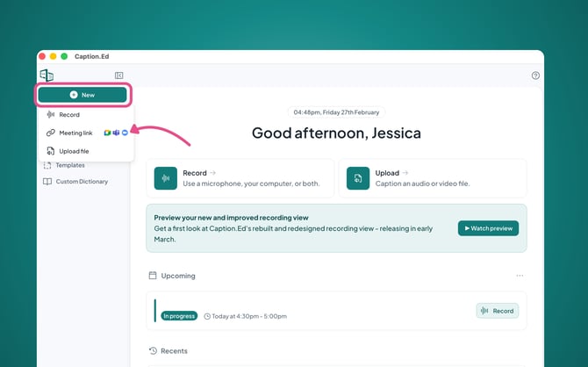Click Record button on the upcoming meeting
Screen dimensions: 588x367
pos(497,311)
